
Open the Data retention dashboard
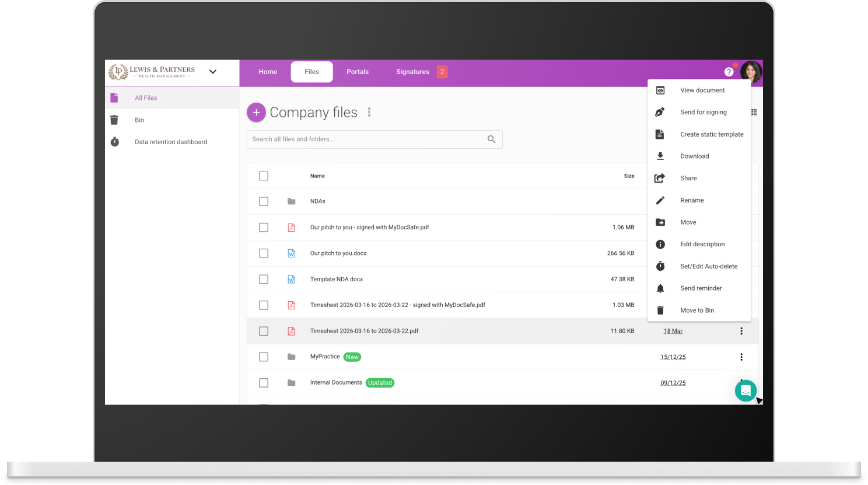point(170,142)
